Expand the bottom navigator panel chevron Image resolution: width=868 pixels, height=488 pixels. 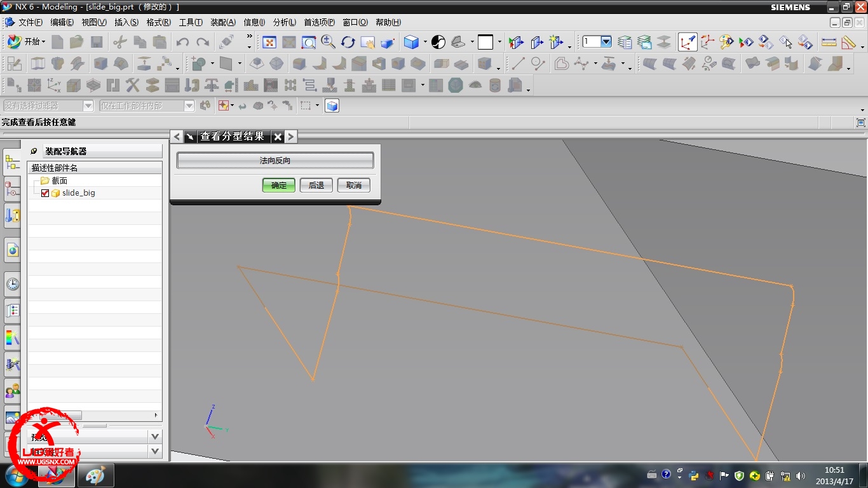click(x=155, y=451)
